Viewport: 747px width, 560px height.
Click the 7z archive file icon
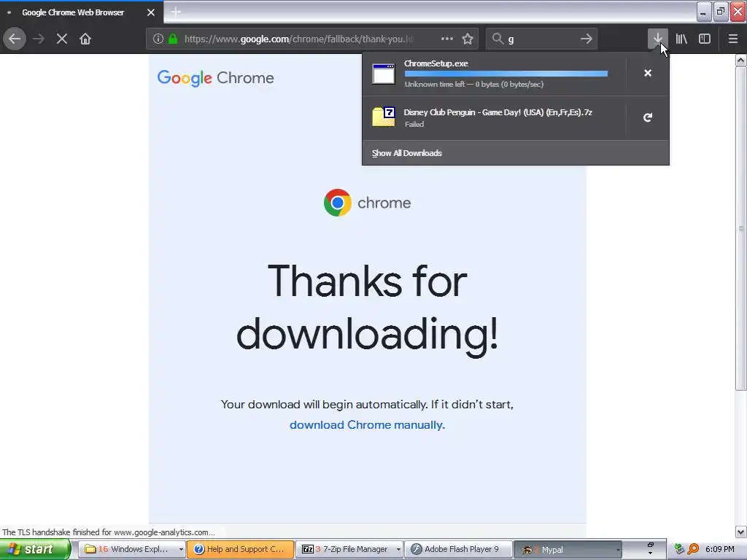point(384,117)
